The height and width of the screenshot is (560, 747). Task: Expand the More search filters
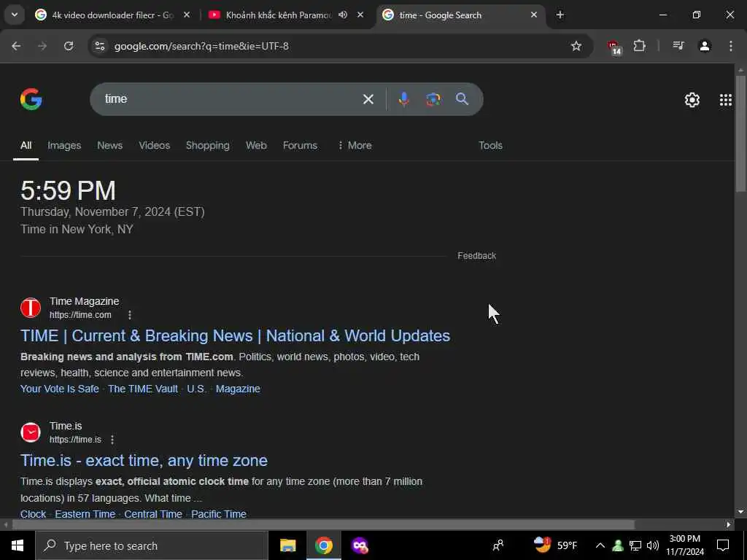(355, 145)
